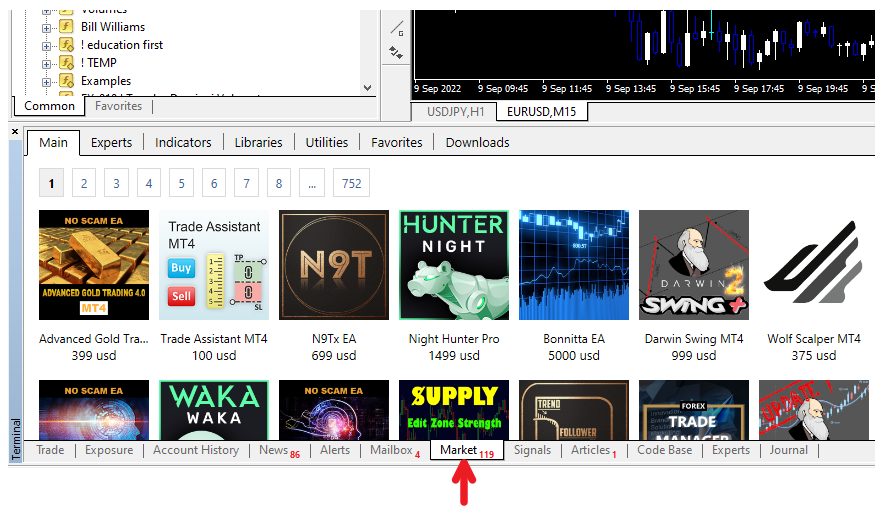Go to market page 8
887x513 pixels.
coord(279,183)
